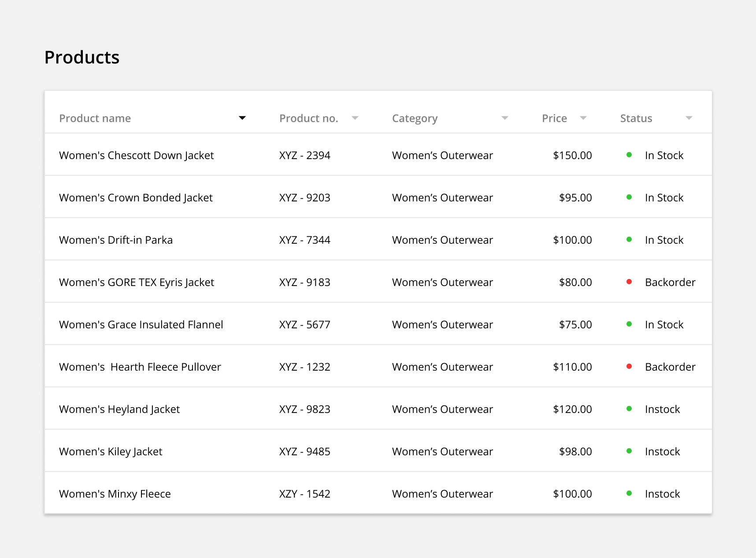Click the Backorder status for Eyris Jacket

[x=670, y=282]
